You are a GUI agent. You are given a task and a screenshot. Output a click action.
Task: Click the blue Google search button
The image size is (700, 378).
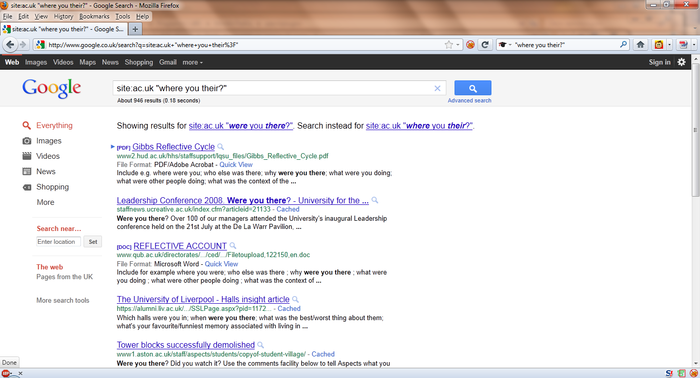473,88
